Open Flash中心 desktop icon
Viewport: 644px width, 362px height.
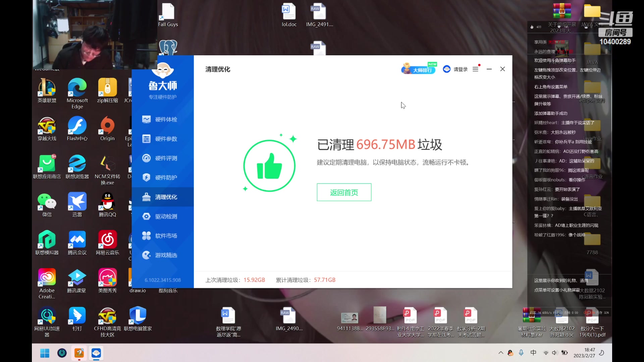click(x=77, y=129)
